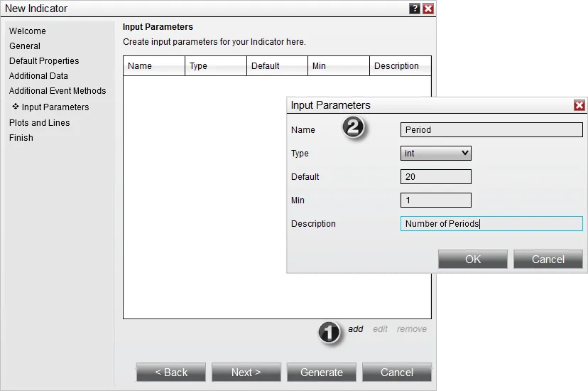Go to the Finish step

[x=21, y=138]
